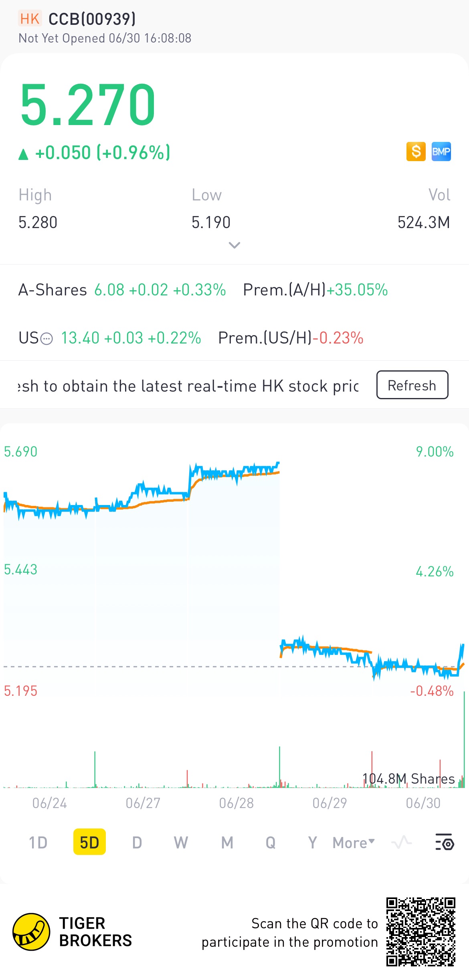Select the weekly W chart tab

pyautogui.click(x=181, y=843)
